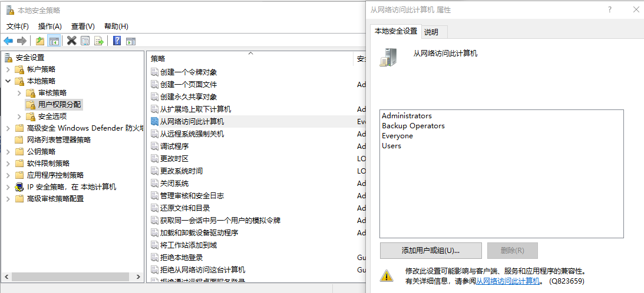Click the 删除(R) button

coord(512,250)
